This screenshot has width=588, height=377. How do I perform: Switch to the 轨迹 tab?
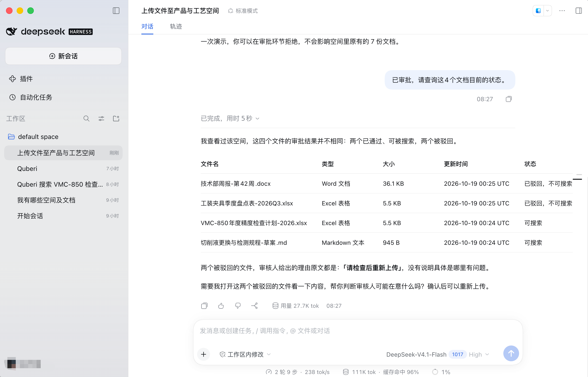(x=176, y=26)
